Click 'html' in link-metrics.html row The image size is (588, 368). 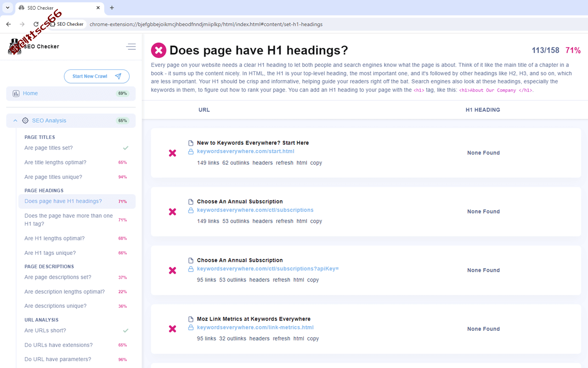point(299,339)
